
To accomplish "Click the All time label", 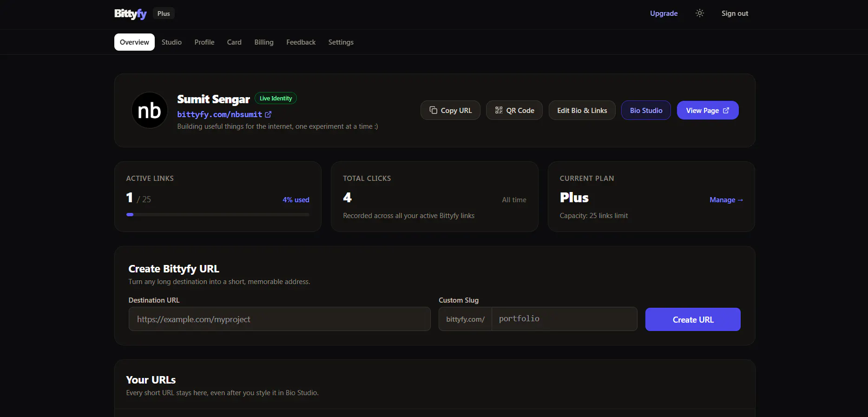I will tap(514, 200).
